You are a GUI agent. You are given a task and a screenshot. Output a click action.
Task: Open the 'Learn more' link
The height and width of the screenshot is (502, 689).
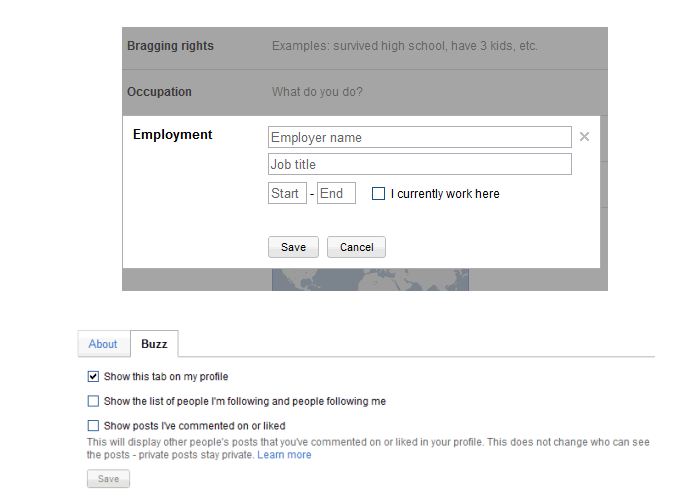pyautogui.click(x=284, y=455)
